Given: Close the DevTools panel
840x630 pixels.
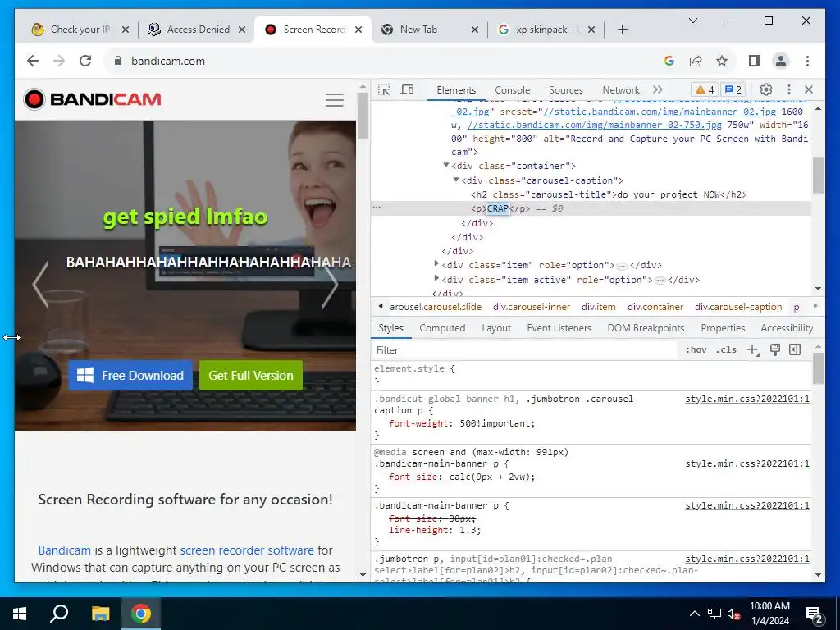Looking at the screenshot, I should [809, 89].
